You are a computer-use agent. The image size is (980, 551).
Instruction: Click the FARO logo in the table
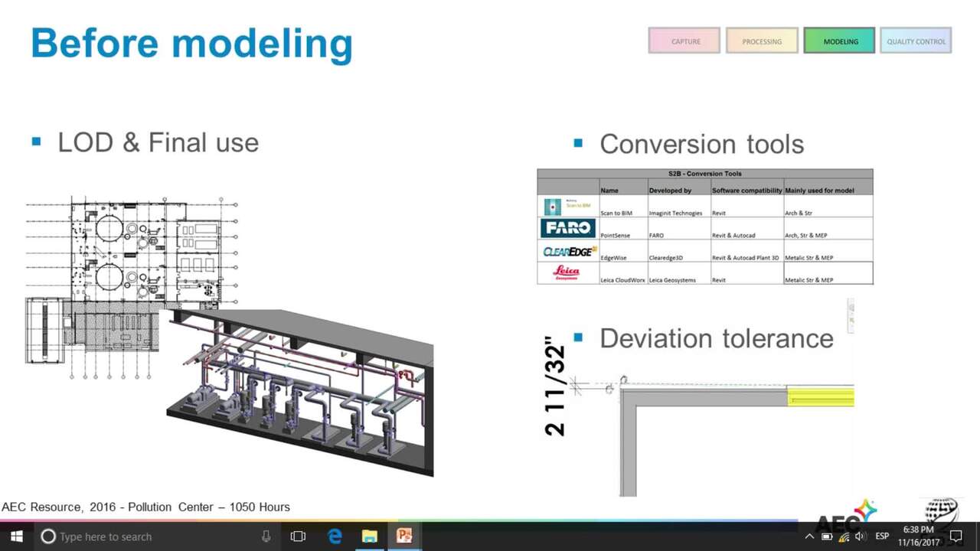(567, 228)
